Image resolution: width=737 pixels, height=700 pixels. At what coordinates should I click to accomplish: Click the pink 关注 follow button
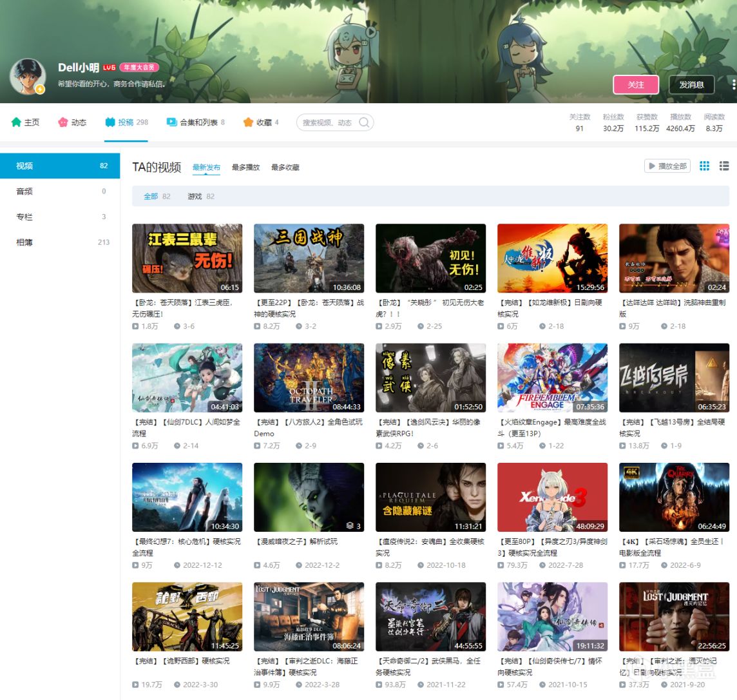pyautogui.click(x=635, y=84)
